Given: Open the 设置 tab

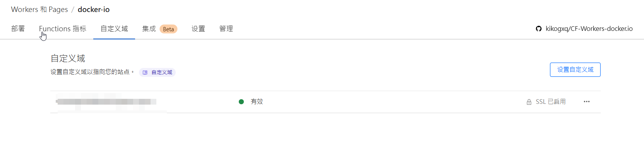Looking at the screenshot, I should (x=198, y=29).
